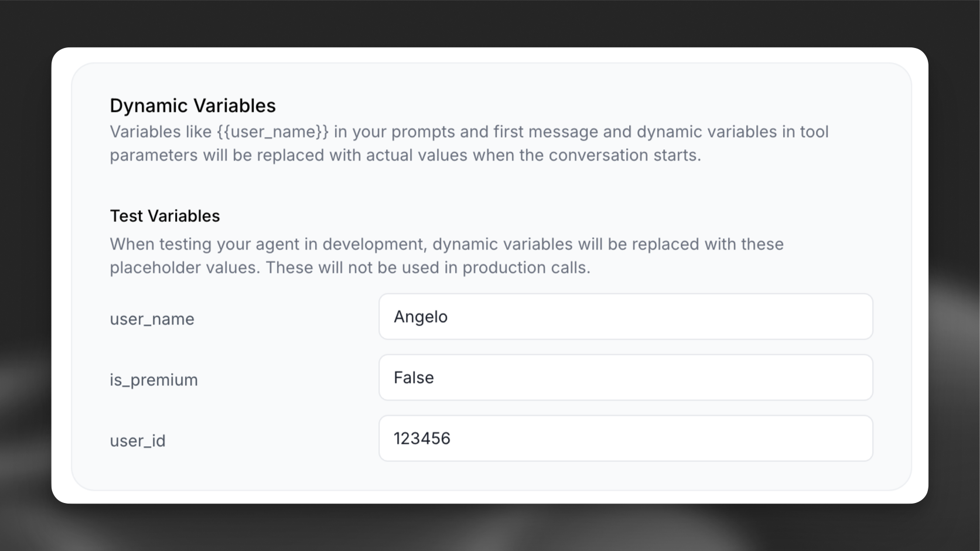Viewport: 980px width, 551px height.
Task: Click the user_id variable label
Action: tap(137, 440)
